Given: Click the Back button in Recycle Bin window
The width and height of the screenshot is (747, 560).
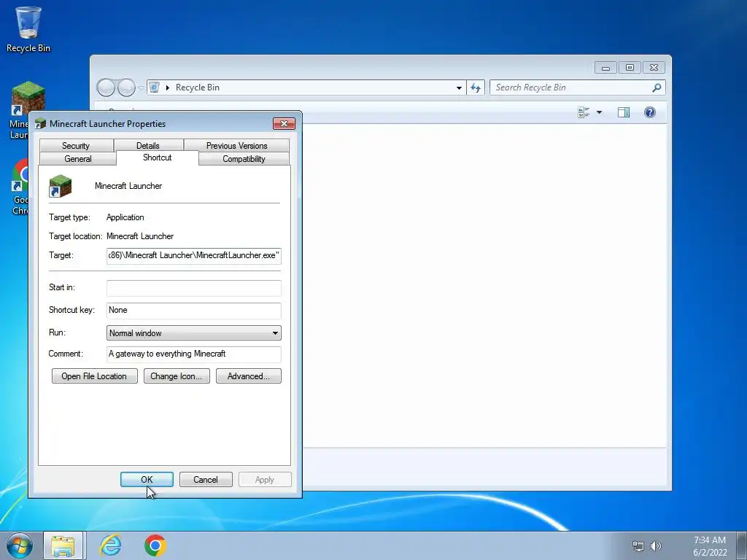Looking at the screenshot, I should [x=106, y=87].
